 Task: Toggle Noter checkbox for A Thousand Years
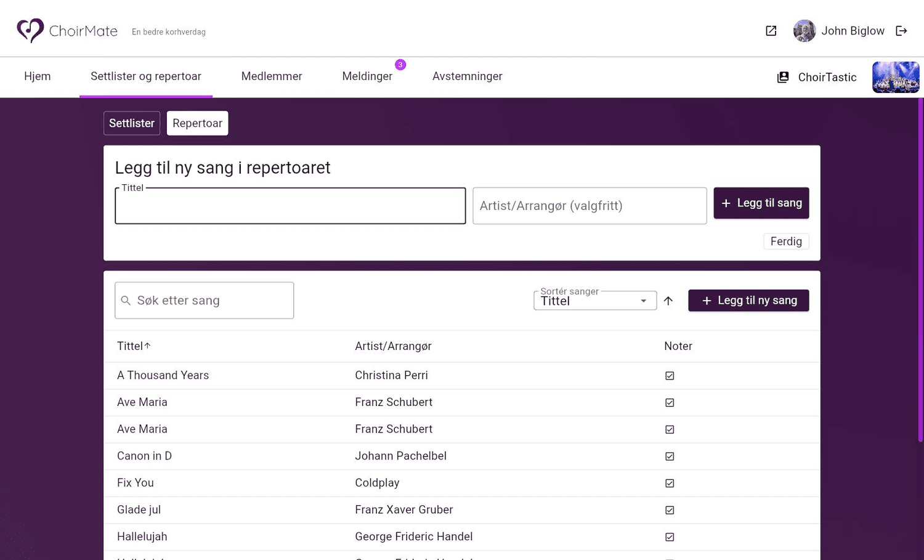click(x=670, y=376)
